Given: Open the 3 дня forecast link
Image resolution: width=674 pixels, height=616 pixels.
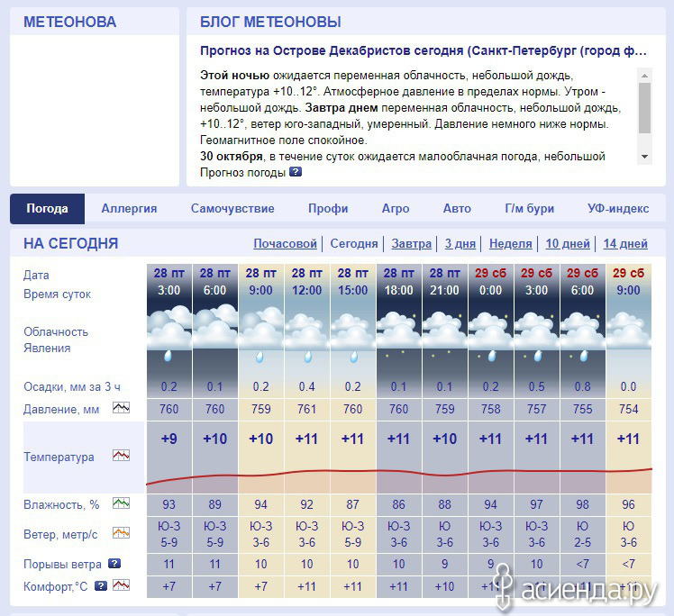Looking at the screenshot, I should (460, 243).
